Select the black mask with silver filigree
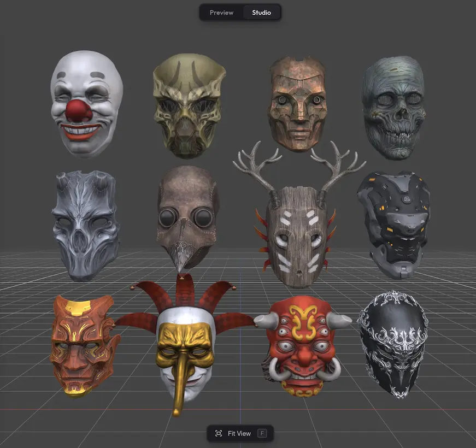 [x=393, y=345]
